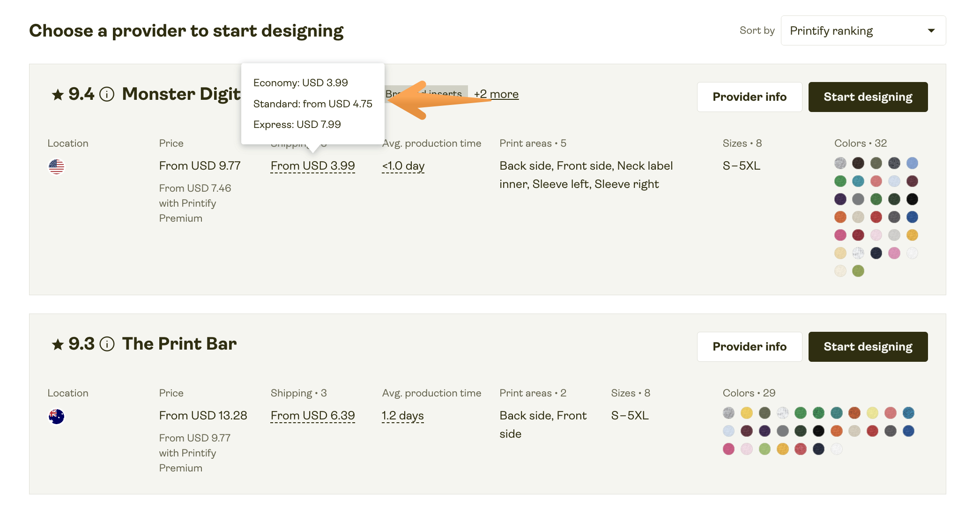Screen dimensions: 980x508
Task: Select light periwinkle blue swatch in Monster Digital colors
Action: (x=912, y=163)
